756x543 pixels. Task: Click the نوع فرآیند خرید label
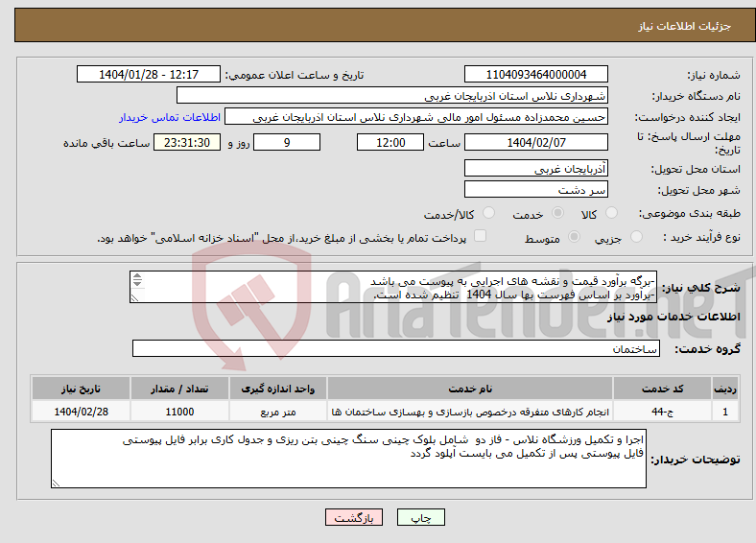coord(701,237)
